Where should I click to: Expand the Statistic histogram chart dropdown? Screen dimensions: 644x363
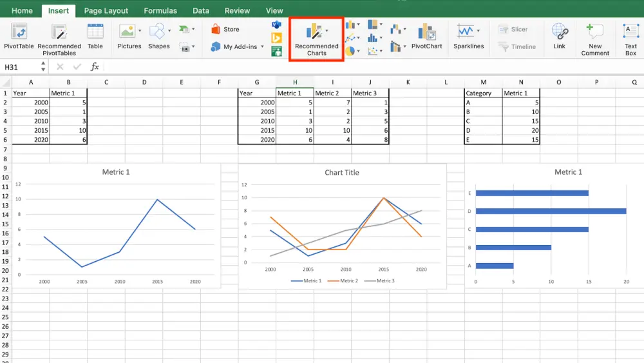tap(381, 38)
